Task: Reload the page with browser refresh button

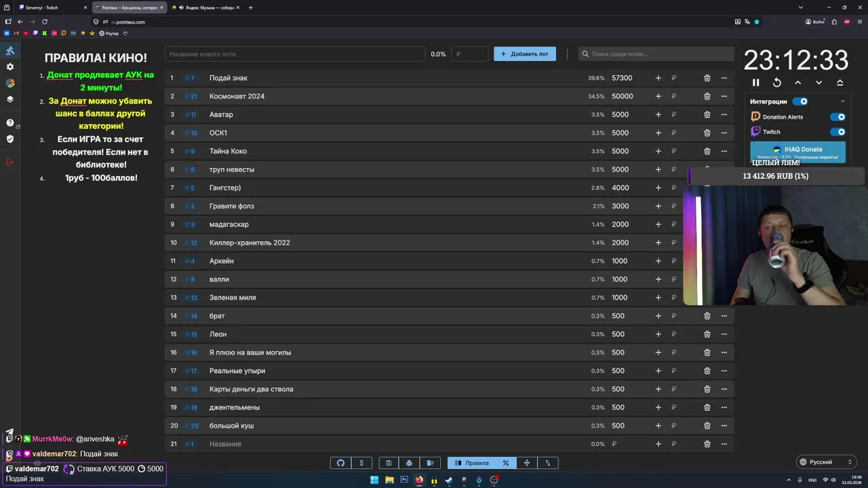Action: [x=45, y=22]
